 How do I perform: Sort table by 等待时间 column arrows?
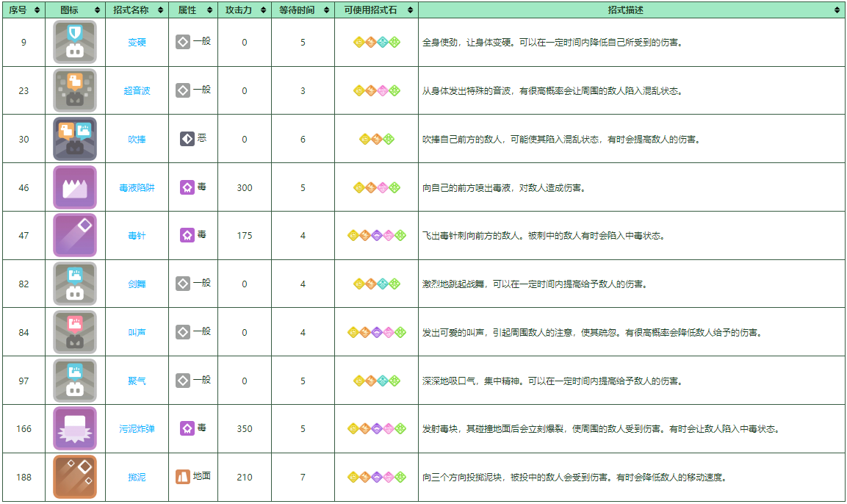(326, 10)
